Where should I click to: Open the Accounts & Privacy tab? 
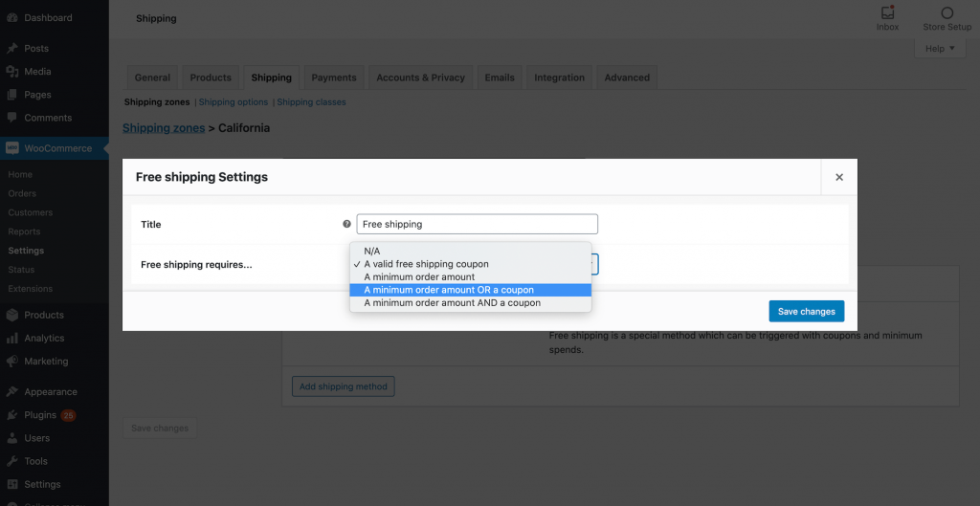[420, 77]
